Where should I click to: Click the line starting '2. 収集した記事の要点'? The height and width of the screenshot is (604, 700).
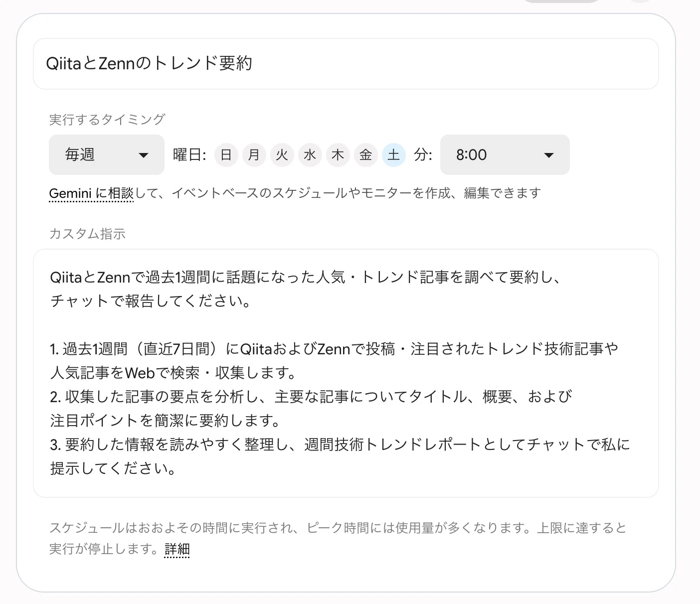(311, 397)
